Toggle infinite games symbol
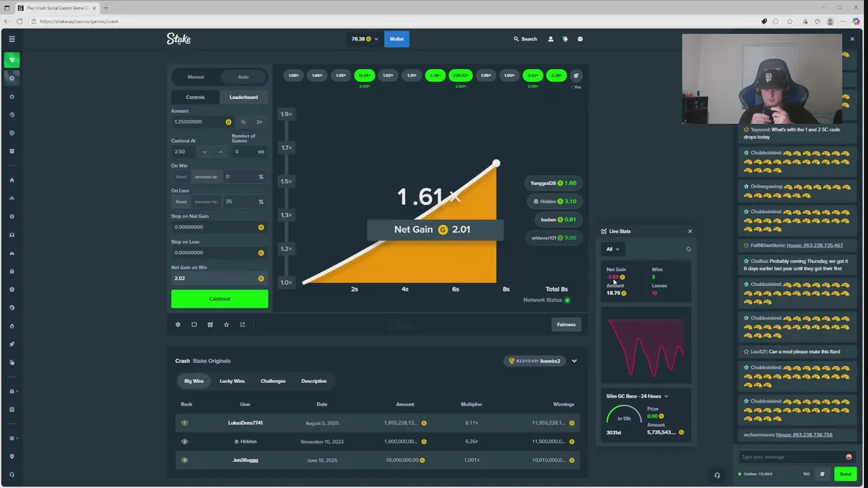Viewport: 868px width, 488px height. pos(261,152)
